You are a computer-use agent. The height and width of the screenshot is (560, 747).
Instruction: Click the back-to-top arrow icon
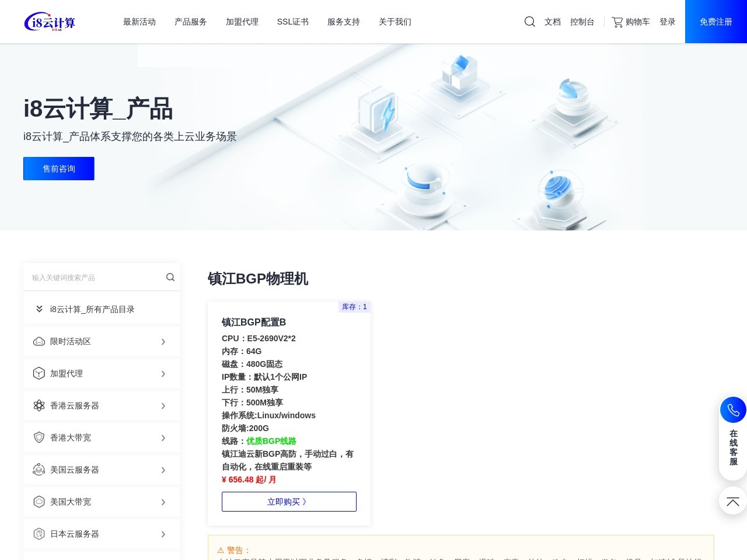732,501
